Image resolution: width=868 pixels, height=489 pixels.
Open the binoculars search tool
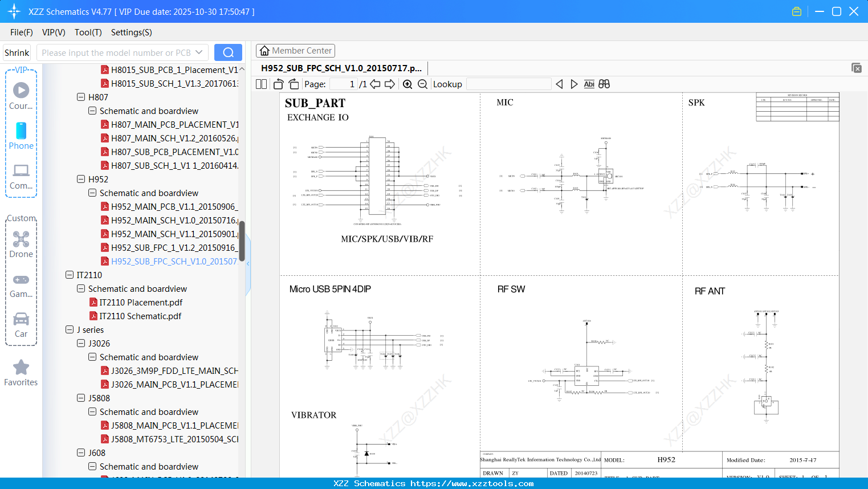coord(604,84)
